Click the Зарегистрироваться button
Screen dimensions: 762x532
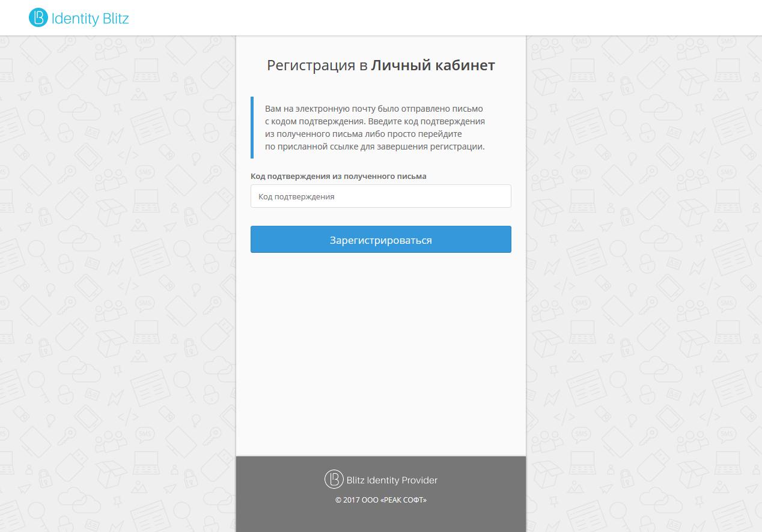381,240
